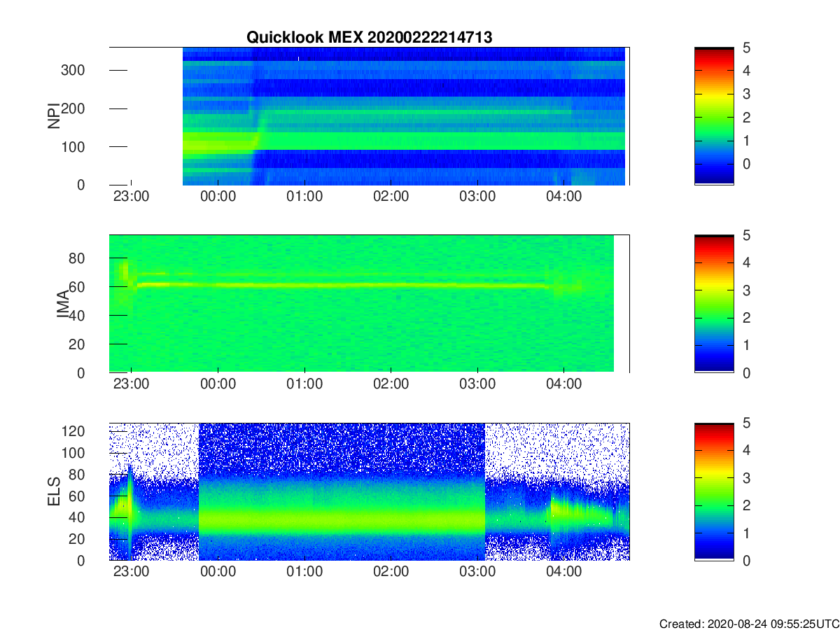Viewport: 840px width, 630px height.
Task: Click the "5" label on NPI colorbar
Action: click(x=745, y=48)
